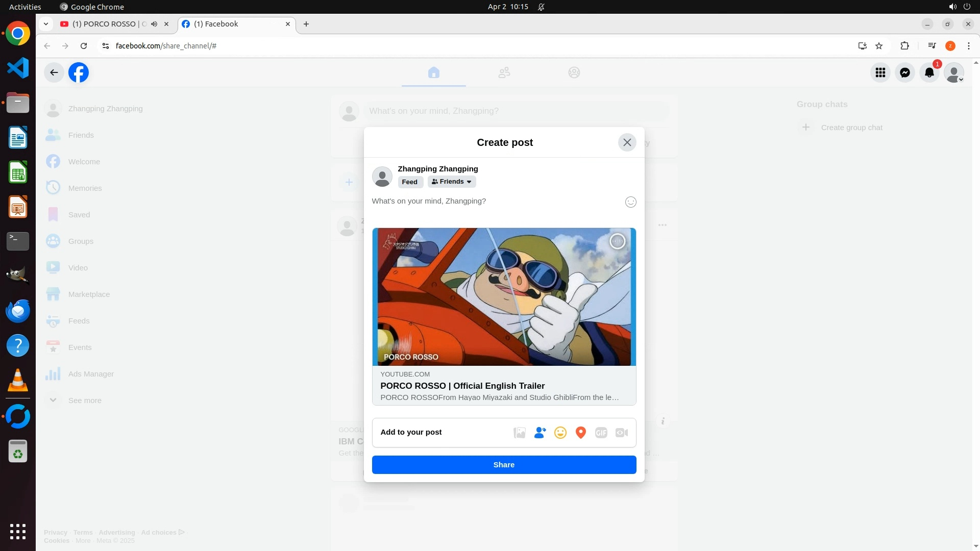Click the tag people icon
Screen dimensions: 980x551
point(540,433)
